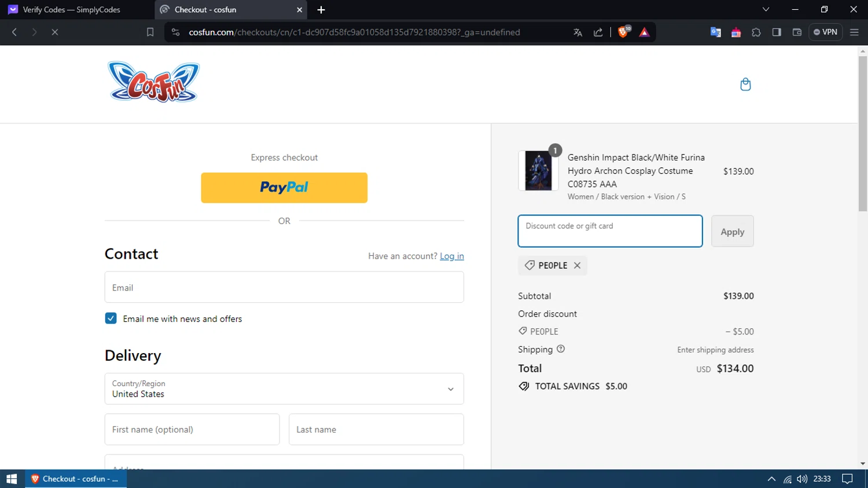
Task: Click the CosFun logo
Action: [153, 82]
